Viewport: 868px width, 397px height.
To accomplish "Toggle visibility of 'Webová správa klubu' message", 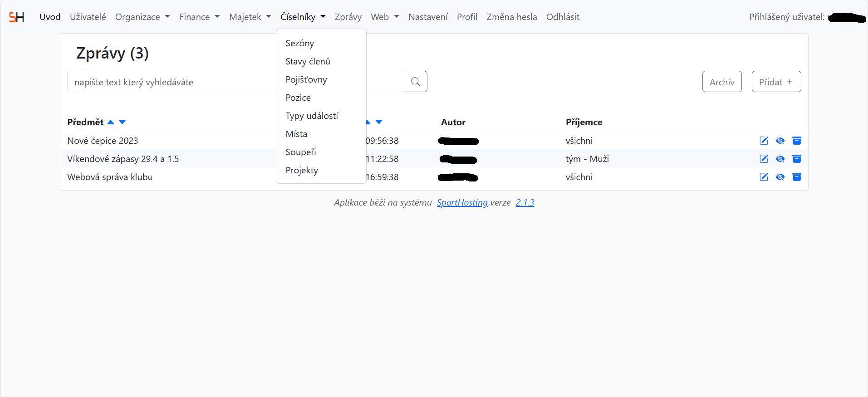I will [780, 177].
